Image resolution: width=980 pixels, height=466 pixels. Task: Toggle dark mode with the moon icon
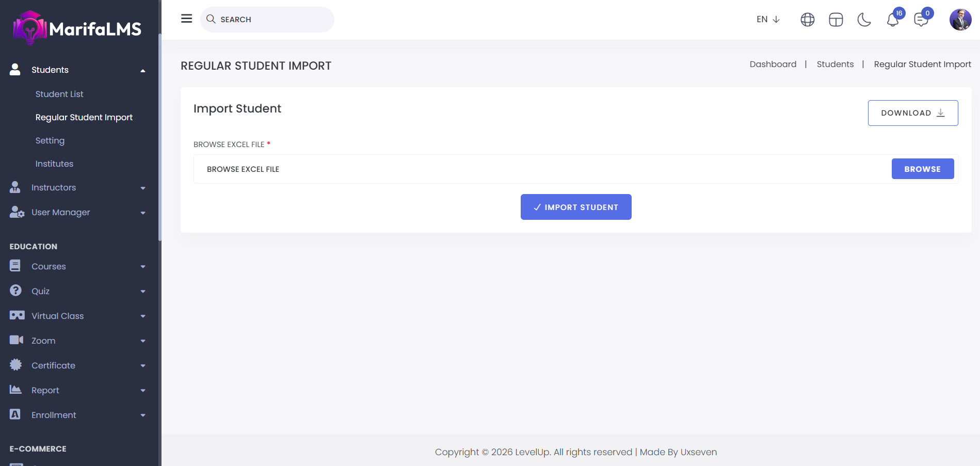coord(864,20)
